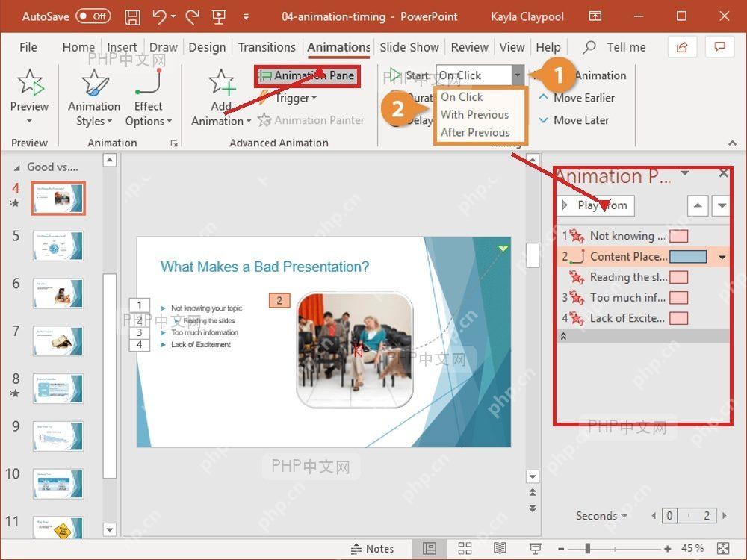Collapse the Good vs... section
Image resolution: width=747 pixels, height=560 pixels.
coord(17,167)
